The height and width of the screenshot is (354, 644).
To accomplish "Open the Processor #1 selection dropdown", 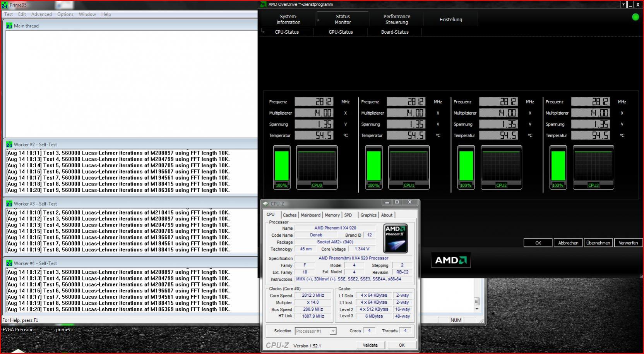I will point(315,331).
